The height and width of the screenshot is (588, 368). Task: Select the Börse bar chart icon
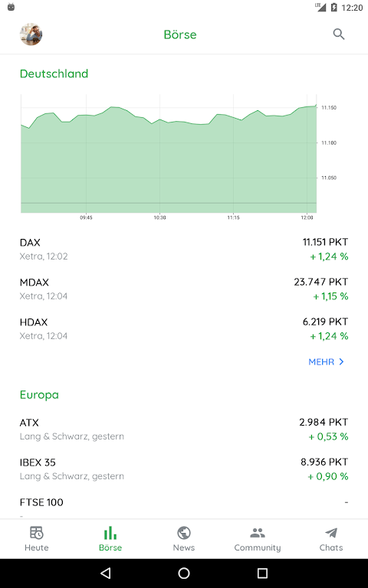point(110,533)
